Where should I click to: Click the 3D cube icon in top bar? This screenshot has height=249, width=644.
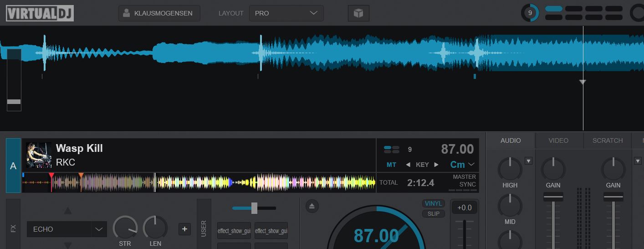click(358, 13)
